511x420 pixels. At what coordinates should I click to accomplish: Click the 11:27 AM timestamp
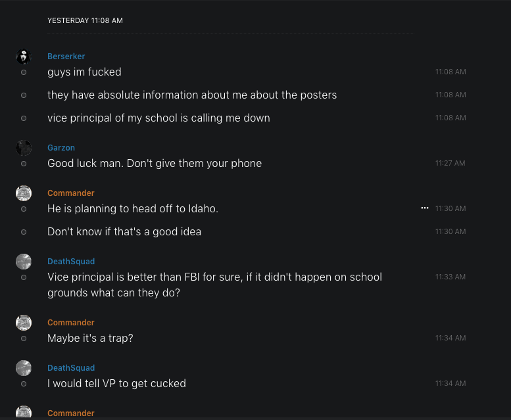(x=450, y=163)
